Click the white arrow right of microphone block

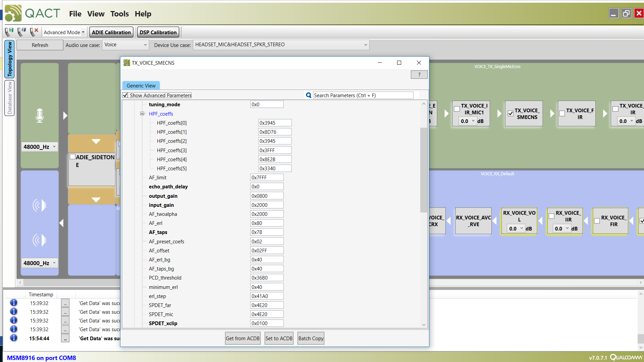65,115
